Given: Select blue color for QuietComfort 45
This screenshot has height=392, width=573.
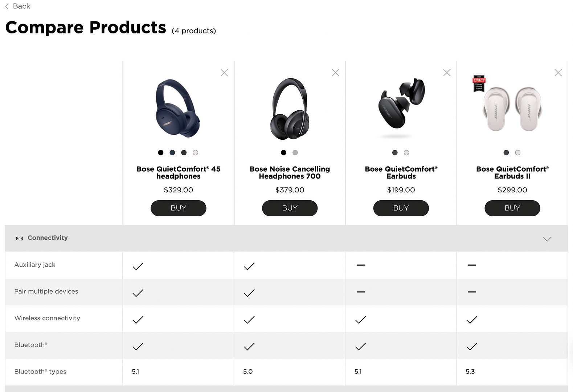Looking at the screenshot, I should (172, 153).
